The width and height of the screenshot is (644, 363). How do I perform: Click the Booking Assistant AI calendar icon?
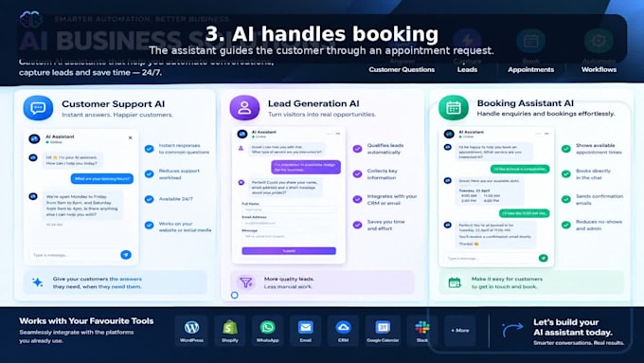(454, 108)
